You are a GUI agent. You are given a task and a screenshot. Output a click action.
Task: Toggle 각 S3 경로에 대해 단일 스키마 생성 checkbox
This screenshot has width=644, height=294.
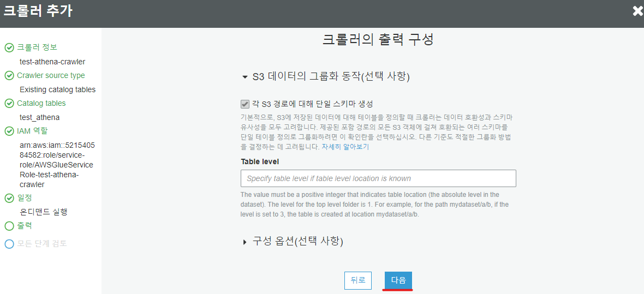pyautogui.click(x=245, y=104)
